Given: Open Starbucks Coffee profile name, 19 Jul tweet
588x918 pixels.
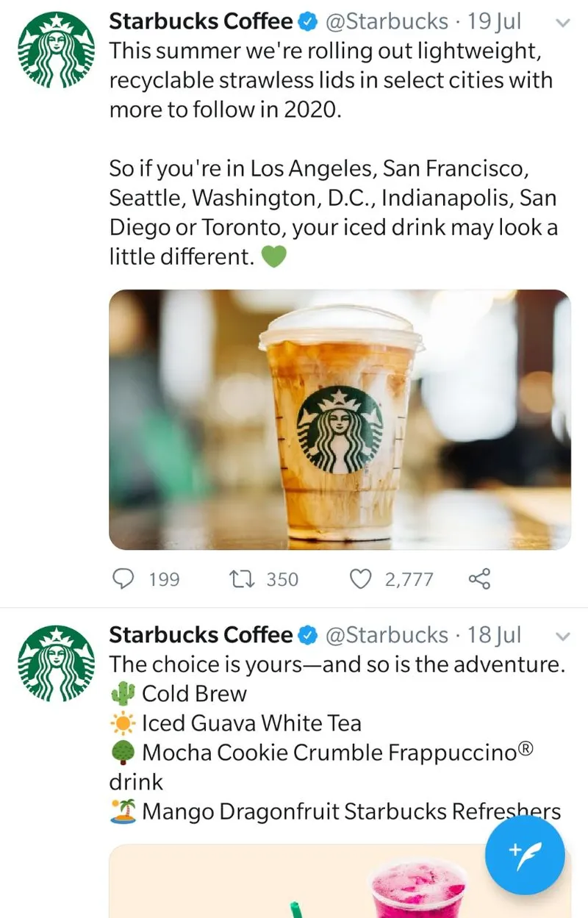Looking at the screenshot, I should (201, 22).
